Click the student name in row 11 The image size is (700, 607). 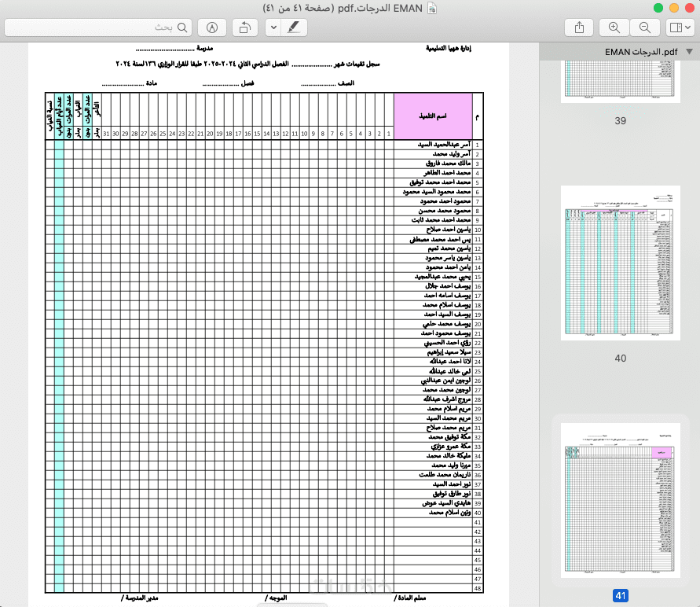(440, 239)
